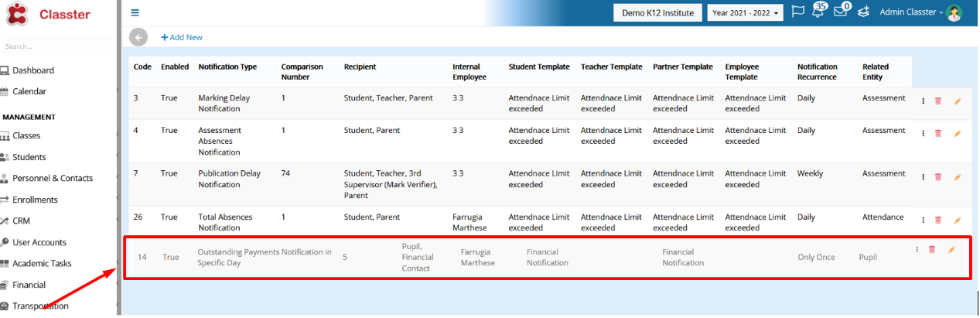The image size is (980, 318).
Task: Click the Comparison Number column header
Action: point(302,72)
